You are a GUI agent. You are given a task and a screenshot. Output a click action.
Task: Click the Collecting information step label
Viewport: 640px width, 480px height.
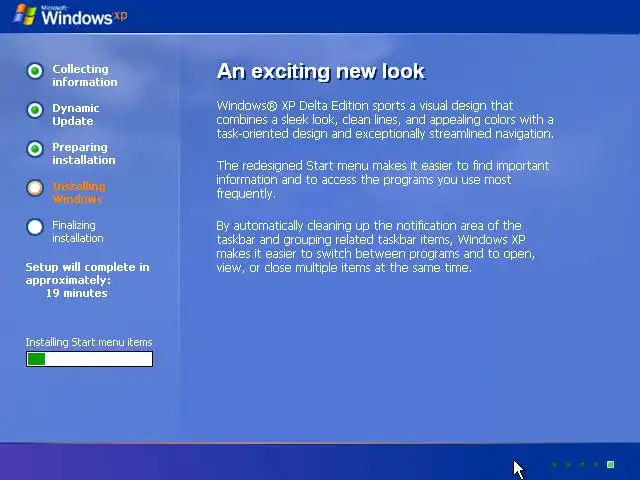click(85, 76)
